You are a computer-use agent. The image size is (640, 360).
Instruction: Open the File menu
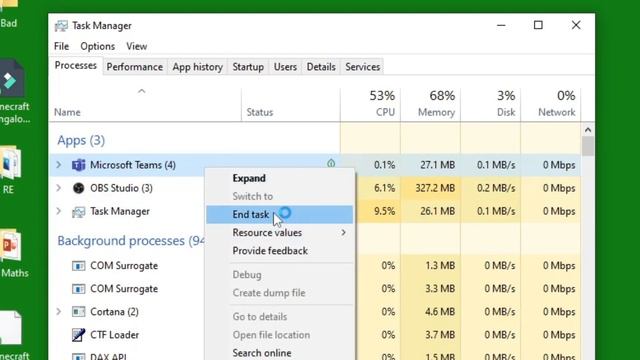click(62, 47)
